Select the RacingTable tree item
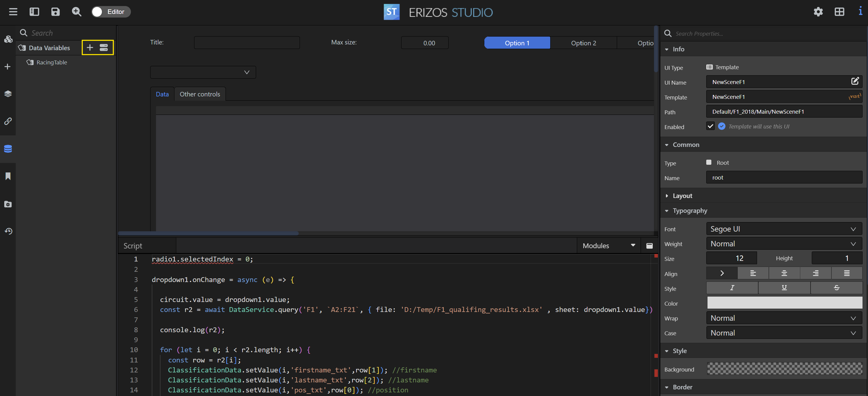Image resolution: width=868 pixels, height=396 pixels. click(52, 62)
